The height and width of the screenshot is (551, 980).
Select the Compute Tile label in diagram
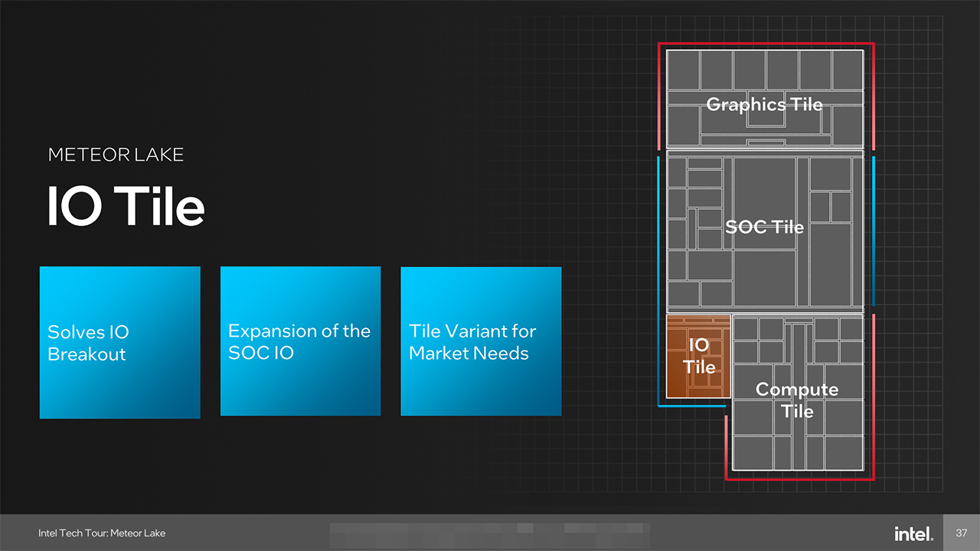797,400
